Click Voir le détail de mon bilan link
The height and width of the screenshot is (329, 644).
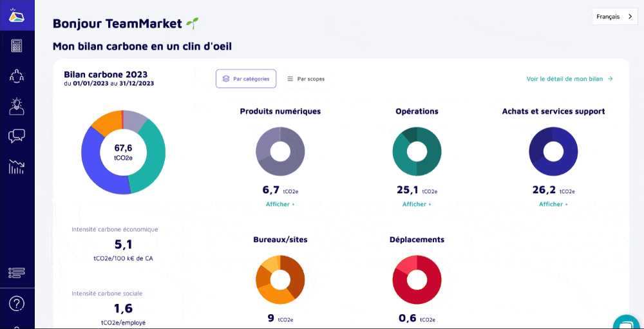pos(569,79)
